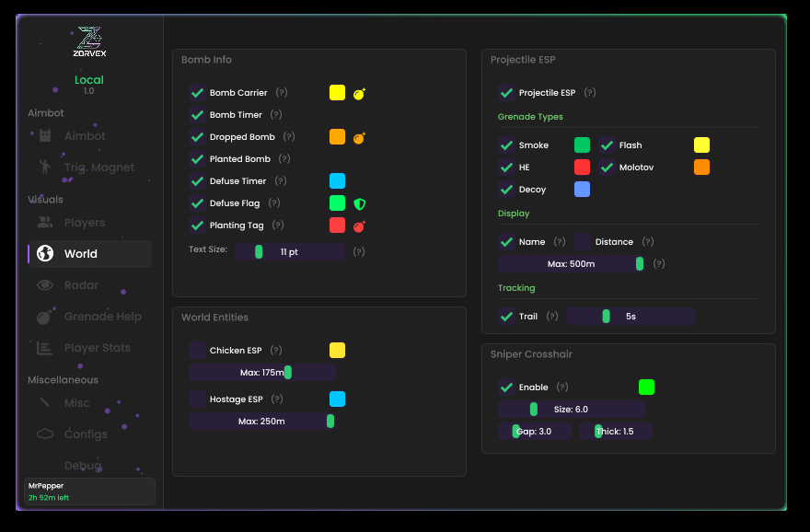This screenshot has width=810, height=532.
Task: Disable the Bomb Timer checkbox
Action: (197, 115)
